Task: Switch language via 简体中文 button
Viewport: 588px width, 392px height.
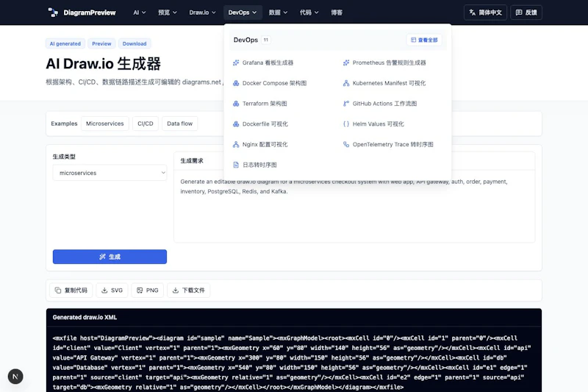Action: [x=485, y=13]
